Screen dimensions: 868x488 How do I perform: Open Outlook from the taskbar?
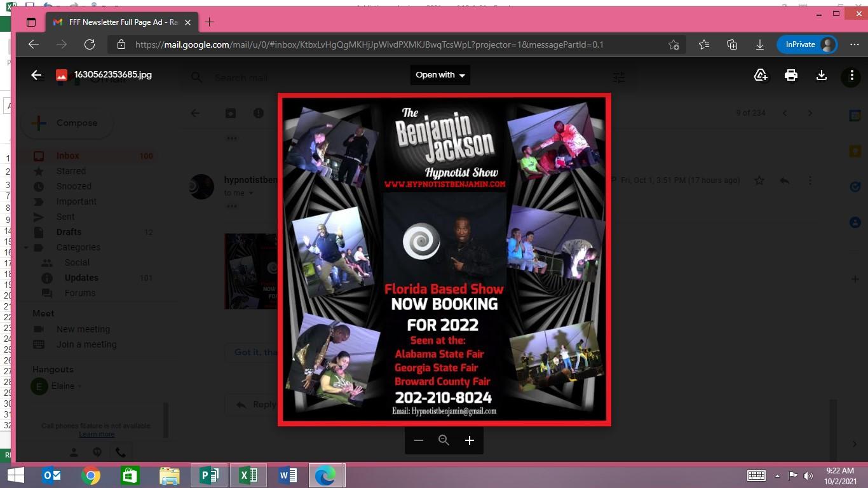51,475
